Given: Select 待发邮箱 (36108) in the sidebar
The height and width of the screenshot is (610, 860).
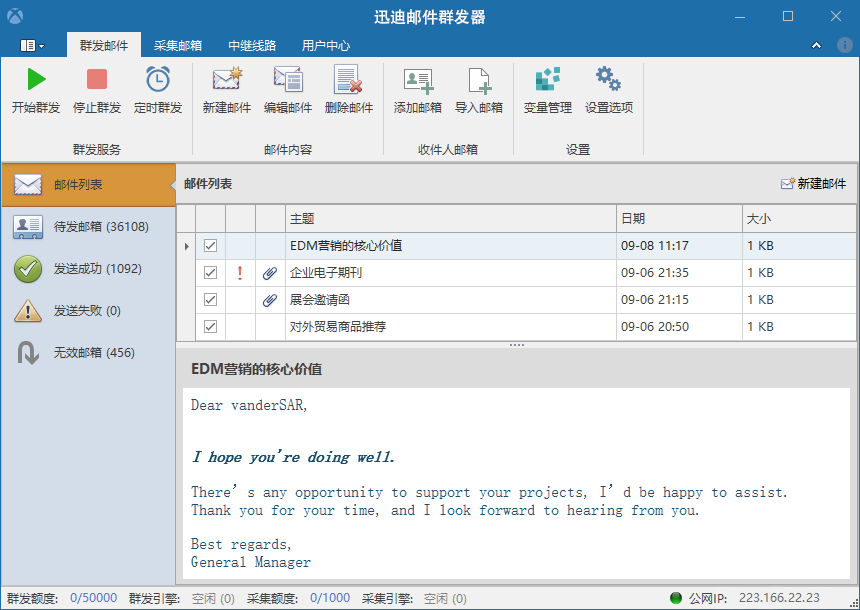Looking at the screenshot, I should click(88, 227).
